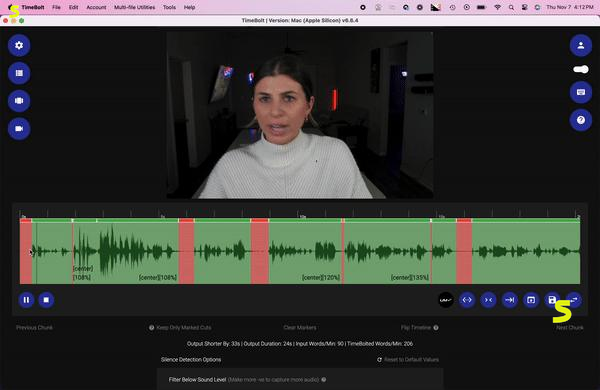
Task: Click the Time Machine clock icon in menu bar
Action: click(452, 7)
